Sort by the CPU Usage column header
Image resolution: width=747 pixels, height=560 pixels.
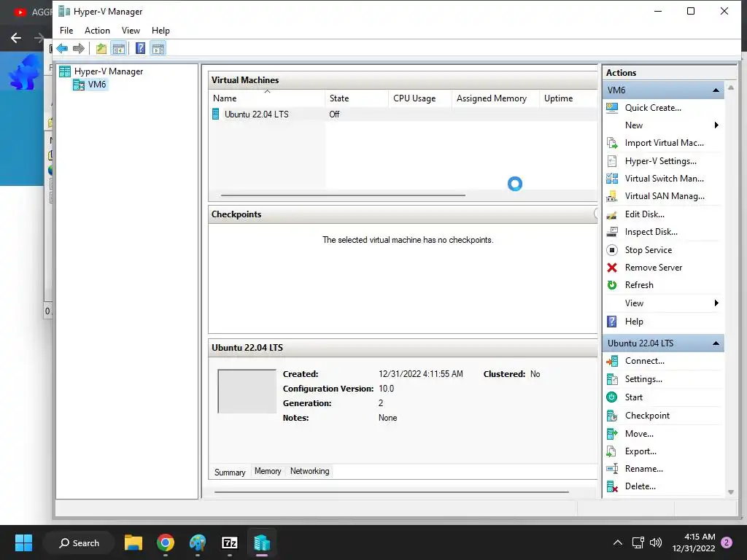pos(419,98)
